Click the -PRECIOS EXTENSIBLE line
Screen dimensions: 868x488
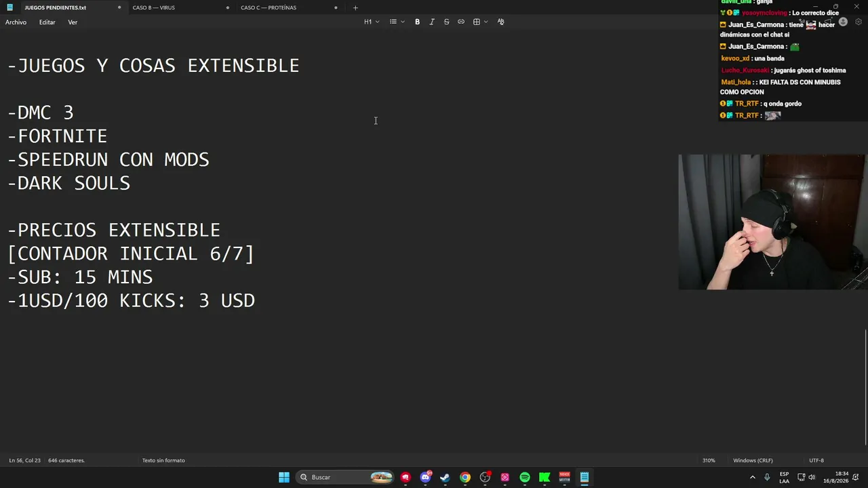114,230
